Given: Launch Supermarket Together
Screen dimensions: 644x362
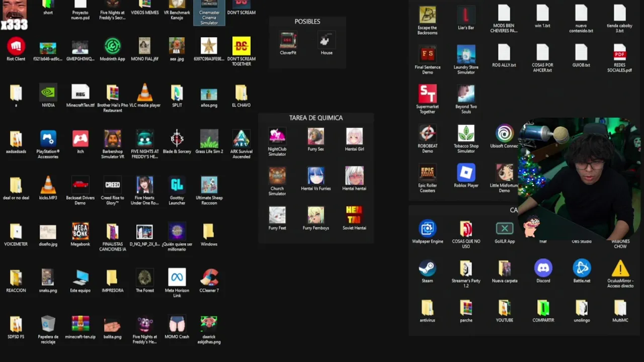Looking at the screenshot, I should 427,94.
